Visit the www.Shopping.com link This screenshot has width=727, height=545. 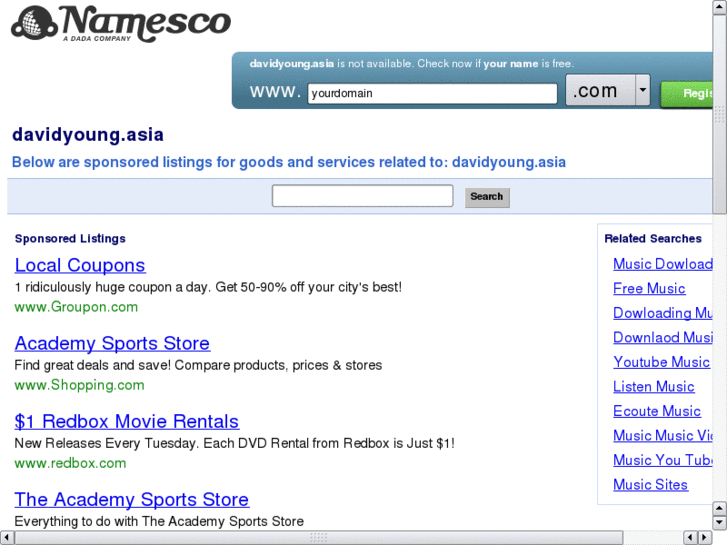[x=79, y=385]
